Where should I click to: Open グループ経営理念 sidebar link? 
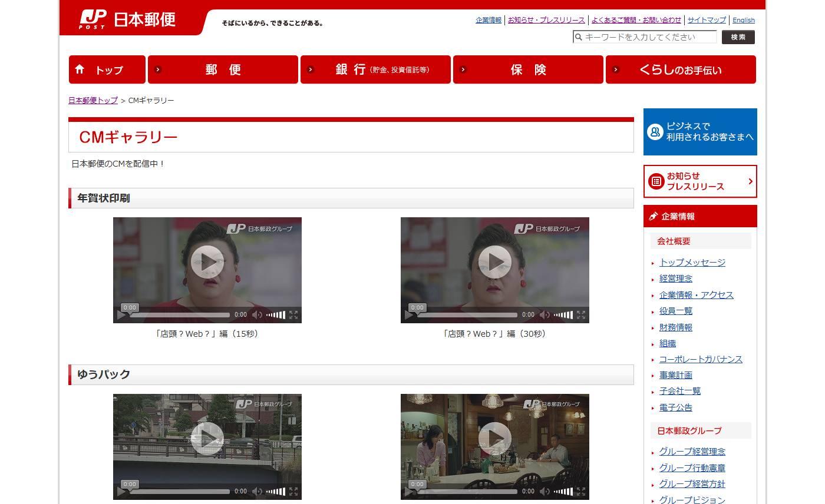692,452
